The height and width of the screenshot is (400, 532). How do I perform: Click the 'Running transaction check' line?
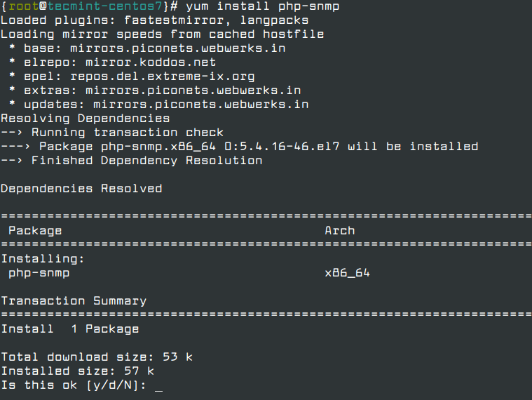(128, 133)
